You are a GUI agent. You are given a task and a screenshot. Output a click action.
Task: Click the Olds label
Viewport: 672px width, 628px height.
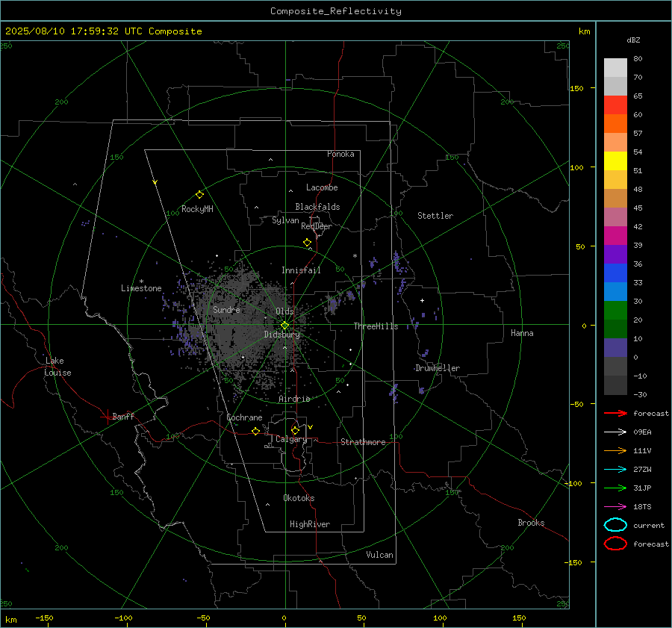point(284,311)
